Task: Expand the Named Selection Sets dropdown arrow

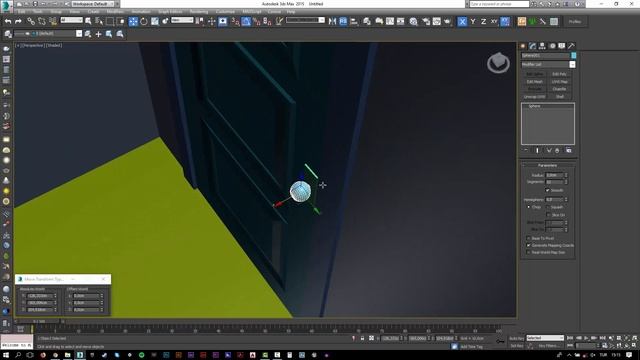Action: coord(322,20)
